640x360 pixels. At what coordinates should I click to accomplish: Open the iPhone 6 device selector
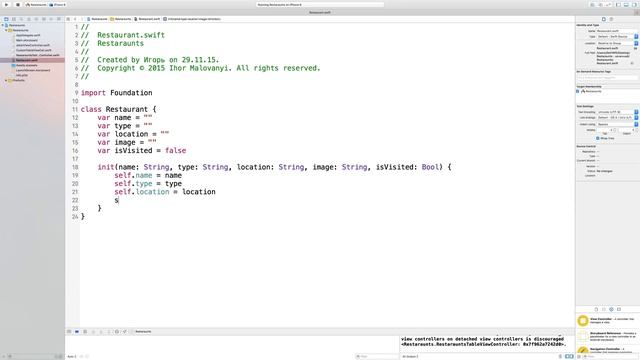click(x=58, y=4)
